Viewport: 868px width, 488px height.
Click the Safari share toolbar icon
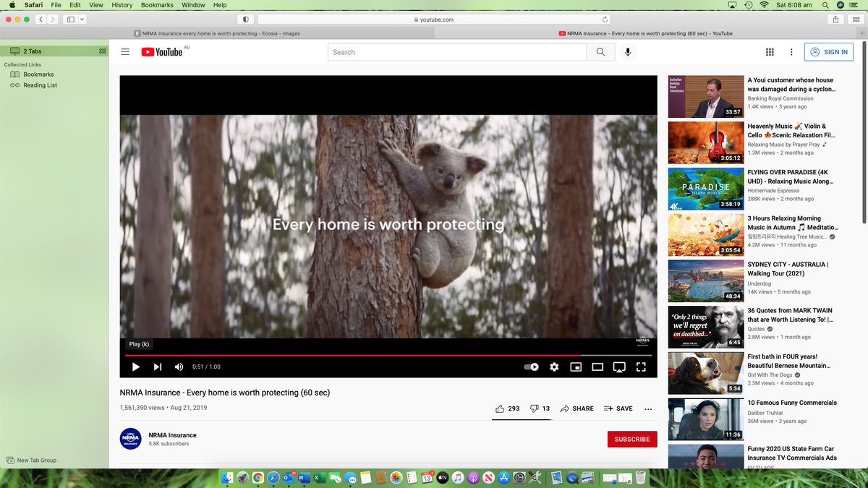836,20
